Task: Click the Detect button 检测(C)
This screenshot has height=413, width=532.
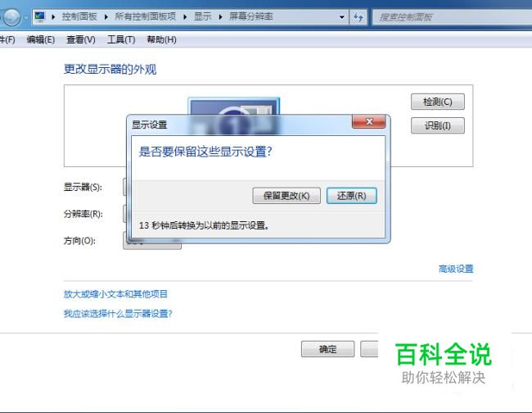Action: tap(438, 102)
